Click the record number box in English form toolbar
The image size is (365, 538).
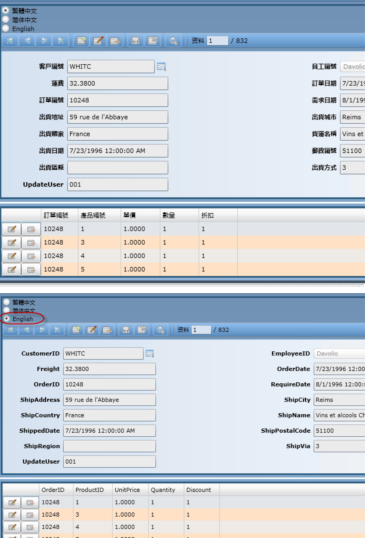tap(201, 330)
